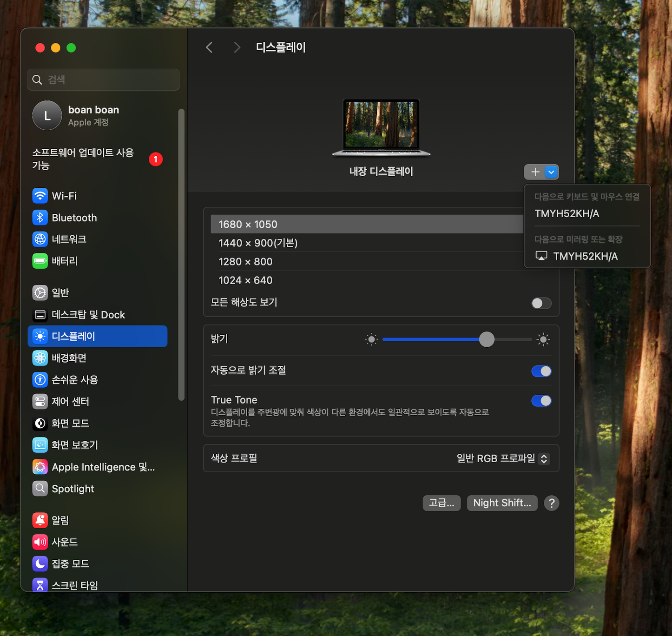Open the Spotlight icon in sidebar
Screen dimensions: 672x636
[x=40, y=489]
